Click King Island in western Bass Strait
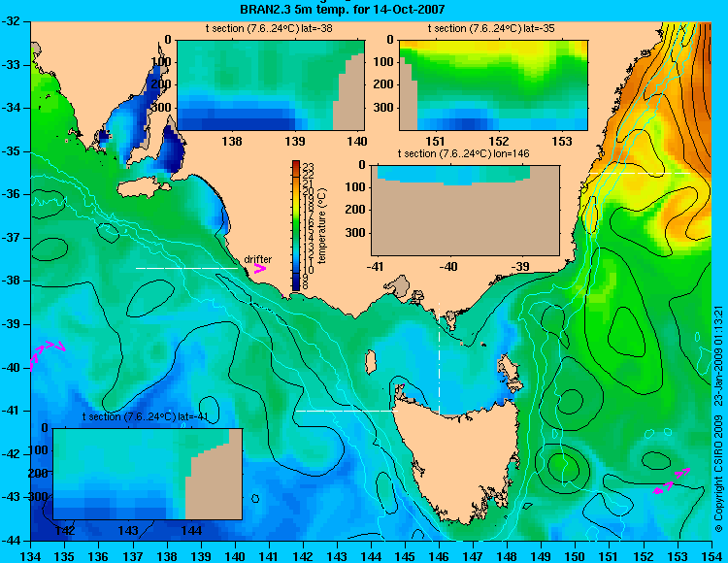Viewport: 728px width, 563px height. click(x=371, y=362)
